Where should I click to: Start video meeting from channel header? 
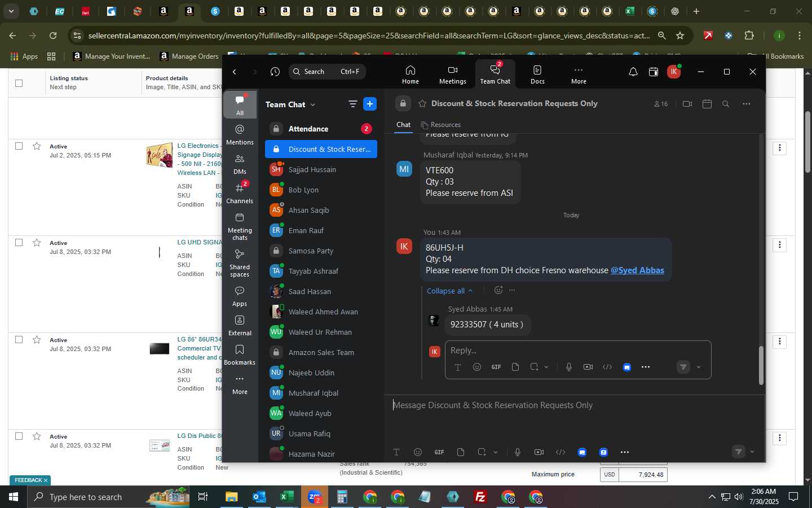(x=687, y=104)
